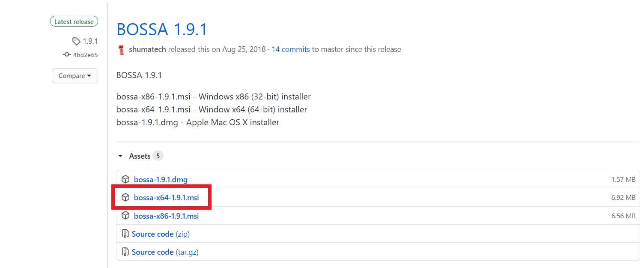644x268 pixels.
Task: Download Source code (tar.gz)
Action: [165, 252]
